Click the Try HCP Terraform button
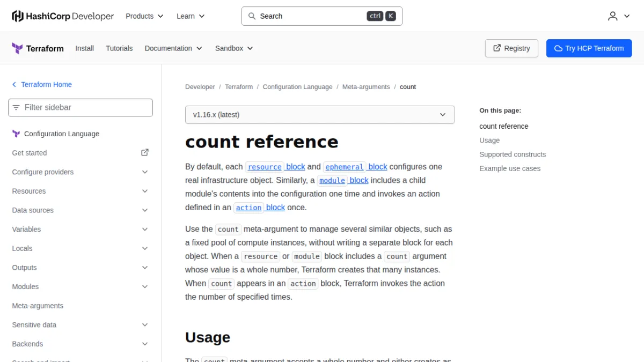This screenshot has height=362, width=644. pos(589,48)
